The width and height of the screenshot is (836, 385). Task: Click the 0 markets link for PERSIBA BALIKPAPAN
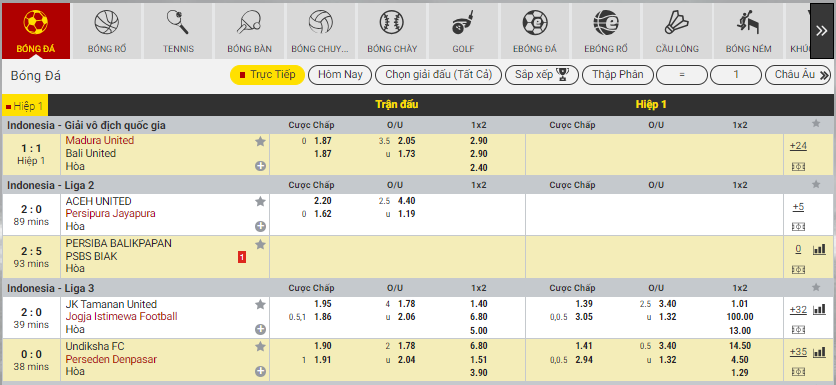(798, 249)
